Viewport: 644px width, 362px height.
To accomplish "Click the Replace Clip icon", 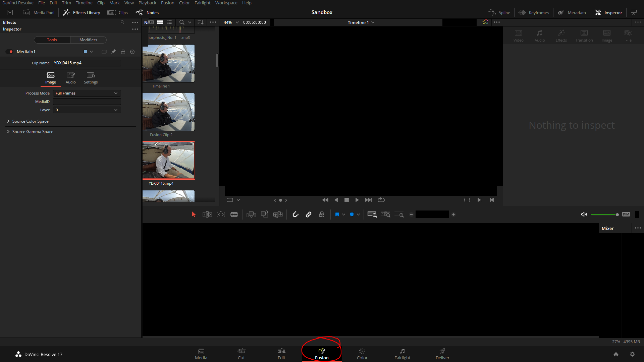I will [278, 215].
